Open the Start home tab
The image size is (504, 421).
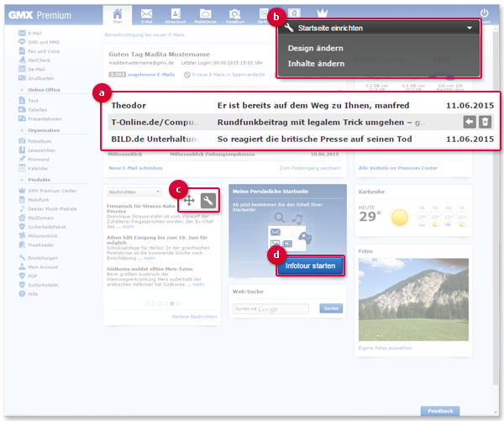118,15
